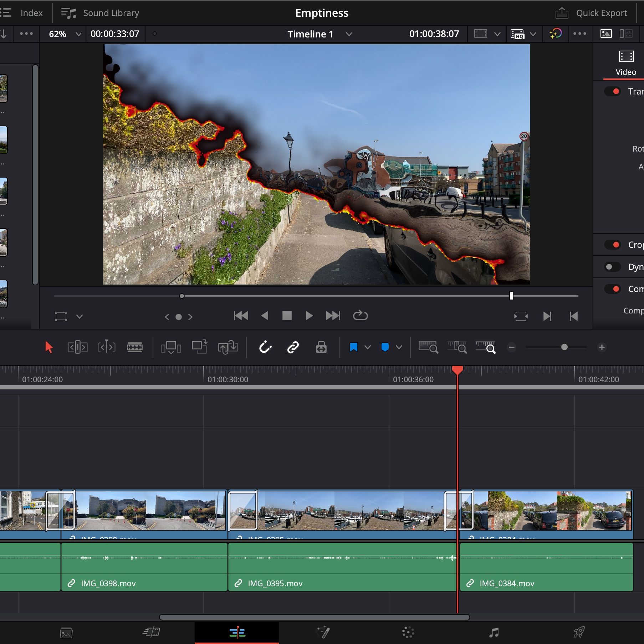The height and width of the screenshot is (644, 644).
Task: Disable the Cropping toggle in Inspector
Action: pyautogui.click(x=612, y=245)
